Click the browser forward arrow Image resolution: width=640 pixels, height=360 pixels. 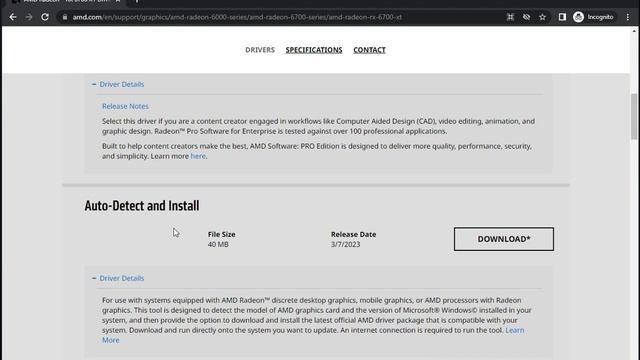(x=29, y=17)
